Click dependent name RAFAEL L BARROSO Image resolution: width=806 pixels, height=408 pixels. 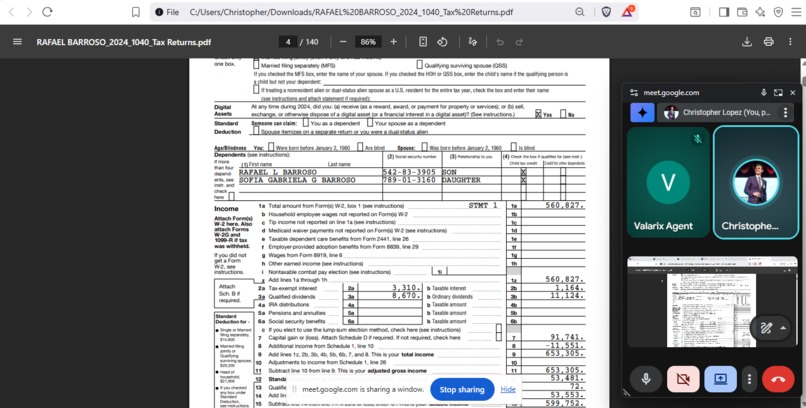coord(278,172)
